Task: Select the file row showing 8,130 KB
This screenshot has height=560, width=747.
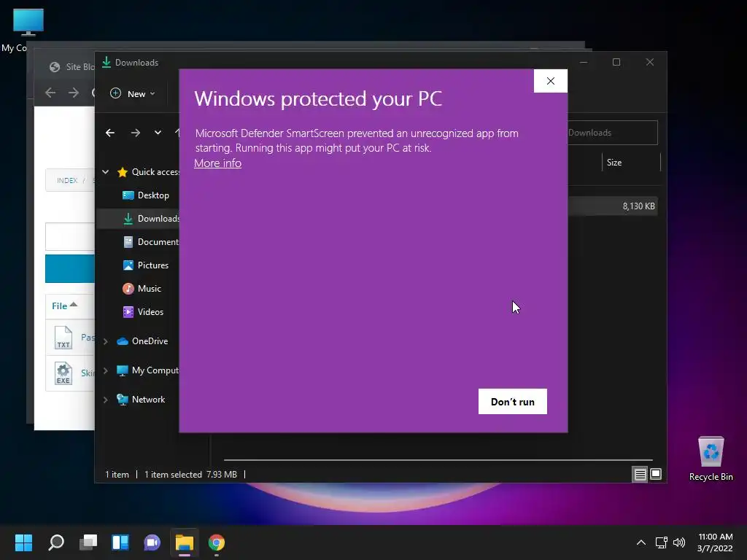Action: click(613, 206)
